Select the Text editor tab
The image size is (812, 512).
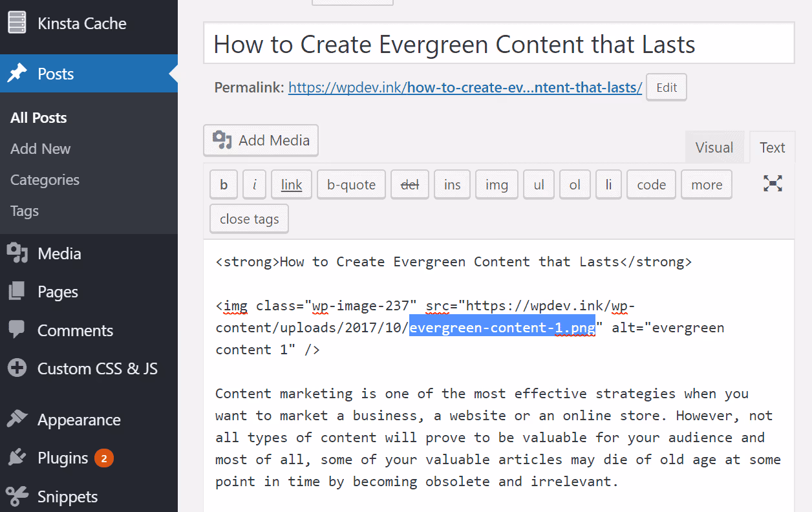pos(772,147)
